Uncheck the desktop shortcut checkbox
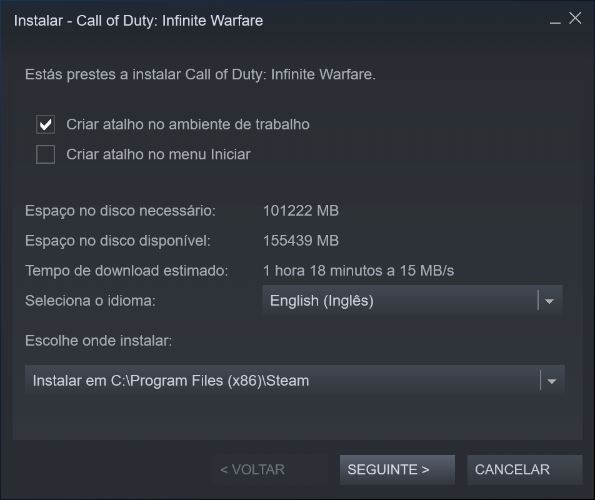The width and height of the screenshot is (595, 500). [x=46, y=124]
